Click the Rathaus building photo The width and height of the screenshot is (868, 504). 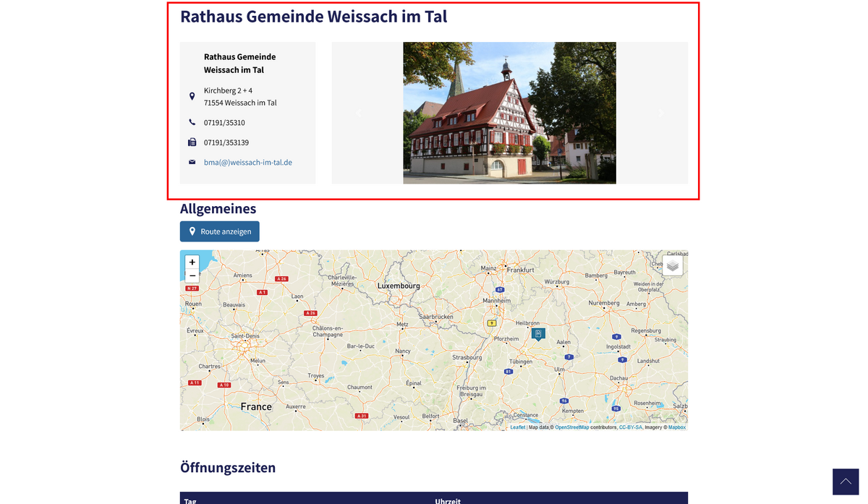pos(509,113)
